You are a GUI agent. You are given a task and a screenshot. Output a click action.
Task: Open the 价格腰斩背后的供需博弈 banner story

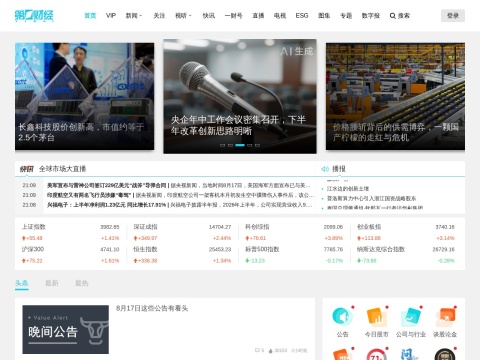point(395,96)
